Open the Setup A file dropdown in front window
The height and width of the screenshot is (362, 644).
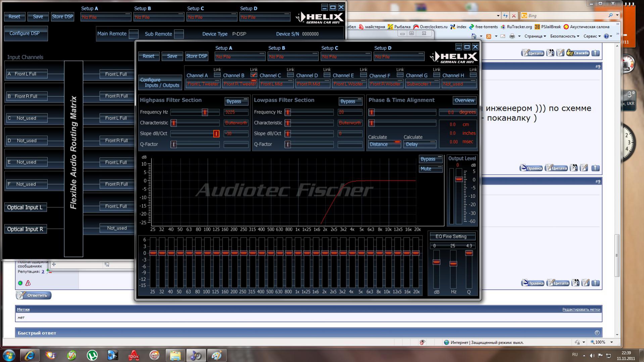239,57
